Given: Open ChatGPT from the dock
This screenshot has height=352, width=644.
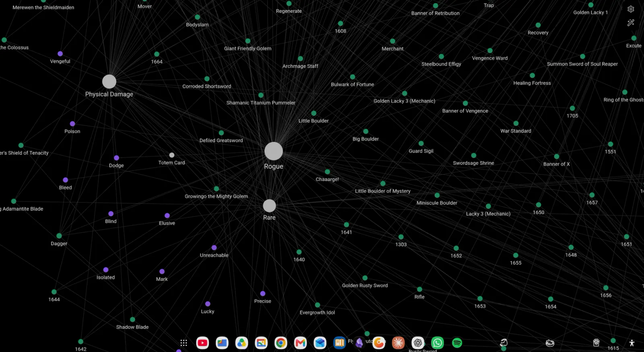Looking at the screenshot, I should click(418, 343).
